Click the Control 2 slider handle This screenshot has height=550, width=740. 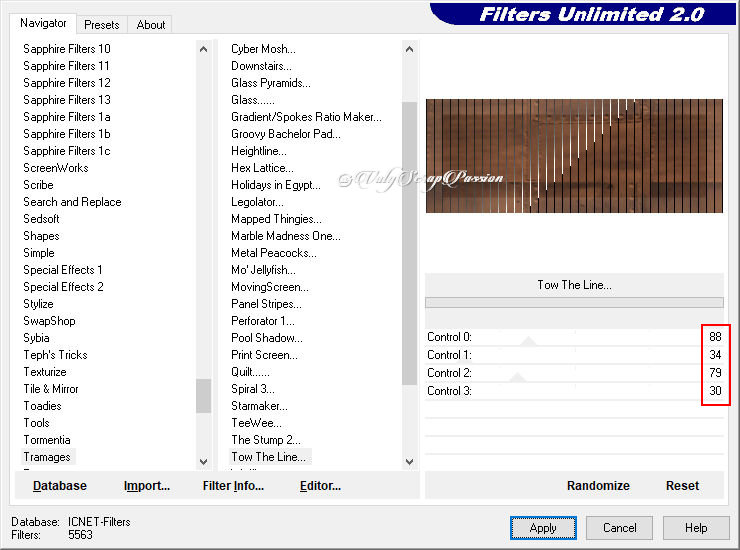[517, 377]
